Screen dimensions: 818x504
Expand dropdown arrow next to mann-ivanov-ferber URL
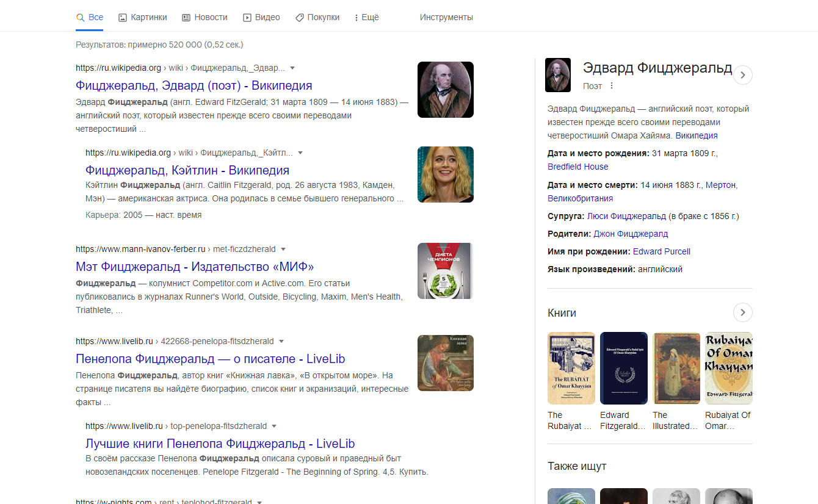pyautogui.click(x=283, y=249)
